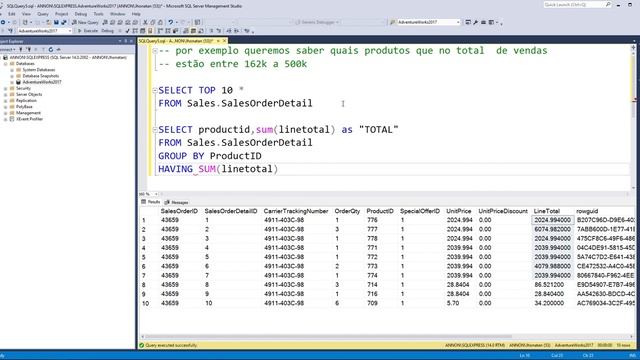
Task: Click Display Estimated Execution Plan icon
Action: [x=135, y=31]
